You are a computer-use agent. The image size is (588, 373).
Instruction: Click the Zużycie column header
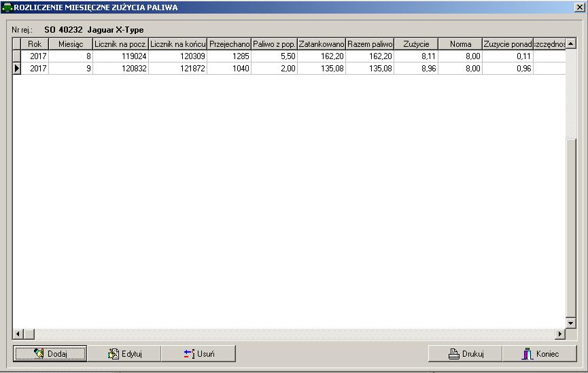pos(416,44)
